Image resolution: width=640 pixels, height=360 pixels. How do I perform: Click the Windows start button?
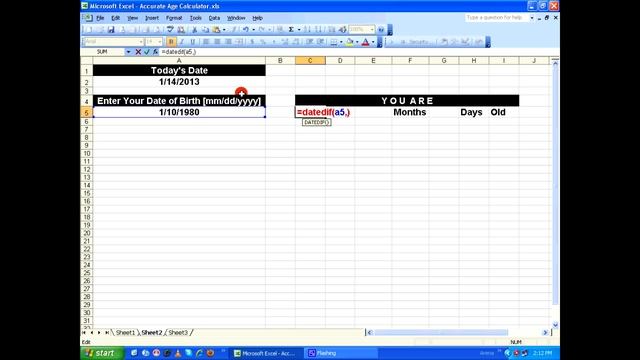(102, 353)
